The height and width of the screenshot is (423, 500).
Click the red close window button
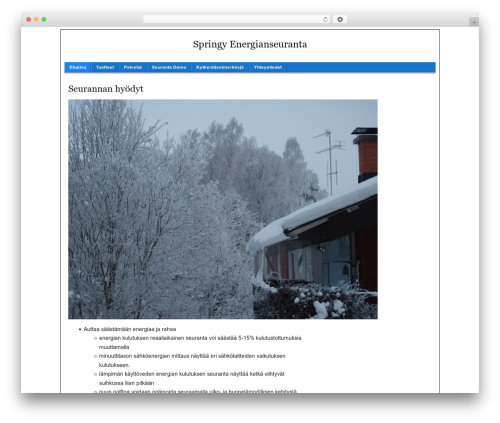click(29, 19)
